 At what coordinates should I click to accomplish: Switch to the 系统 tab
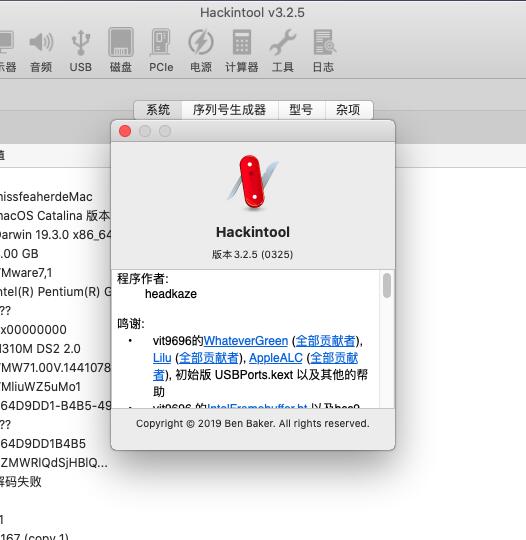pyautogui.click(x=158, y=110)
